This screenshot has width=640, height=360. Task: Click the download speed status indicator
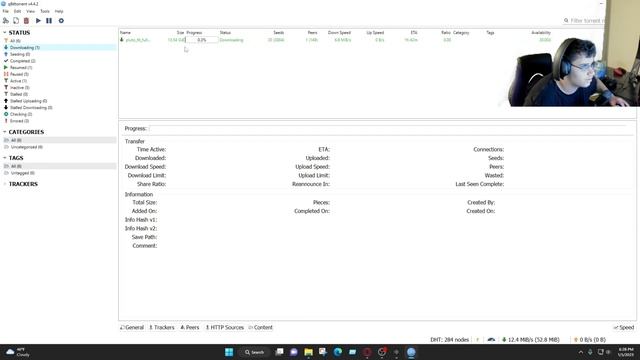[x=531, y=340]
